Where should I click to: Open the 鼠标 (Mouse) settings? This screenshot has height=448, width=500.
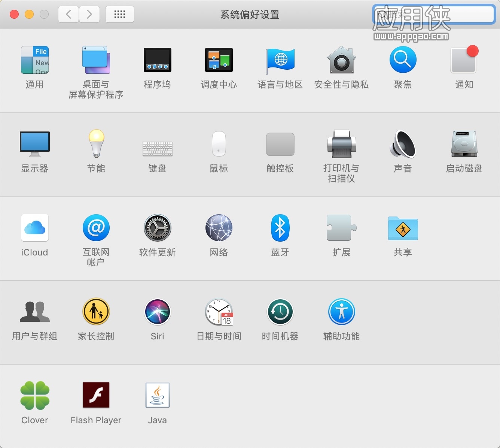coord(219,144)
